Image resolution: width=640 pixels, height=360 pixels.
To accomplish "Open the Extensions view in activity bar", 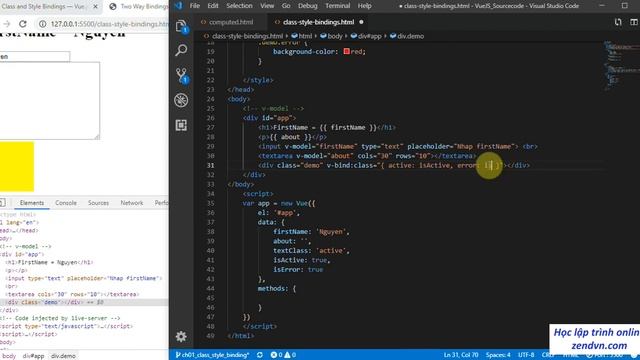I will coord(181,125).
